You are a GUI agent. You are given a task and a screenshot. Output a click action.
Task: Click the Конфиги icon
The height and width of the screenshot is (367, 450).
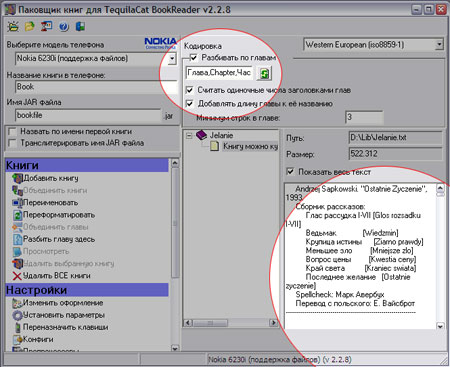click(x=17, y=339)
